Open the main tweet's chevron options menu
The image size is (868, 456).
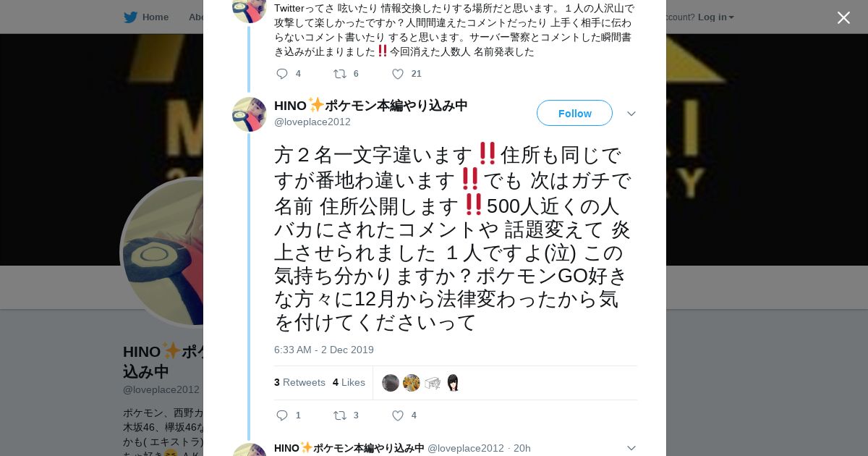tap(631, 114)
